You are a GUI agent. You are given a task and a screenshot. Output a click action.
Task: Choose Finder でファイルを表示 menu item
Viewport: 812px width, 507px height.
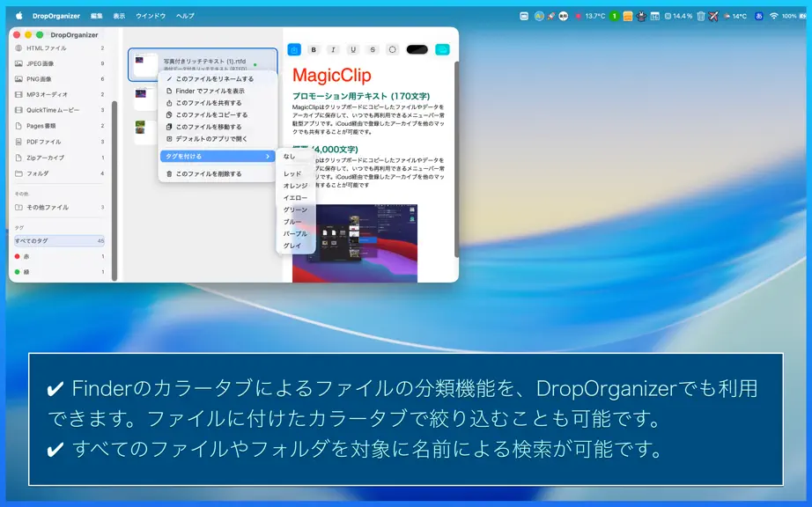[x=218, y=91]
